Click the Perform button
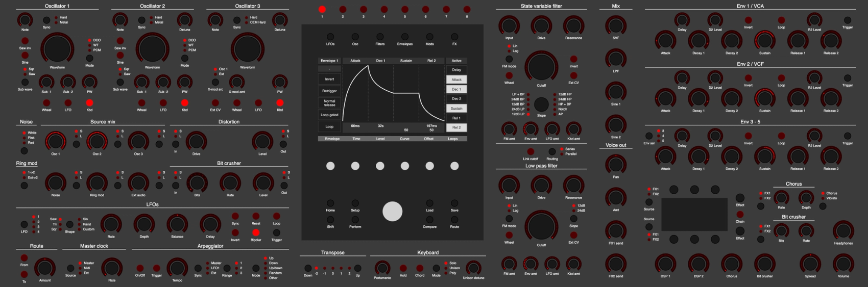Image resolution: width=868 pixels, height=287 pixels. click(355, 220)
